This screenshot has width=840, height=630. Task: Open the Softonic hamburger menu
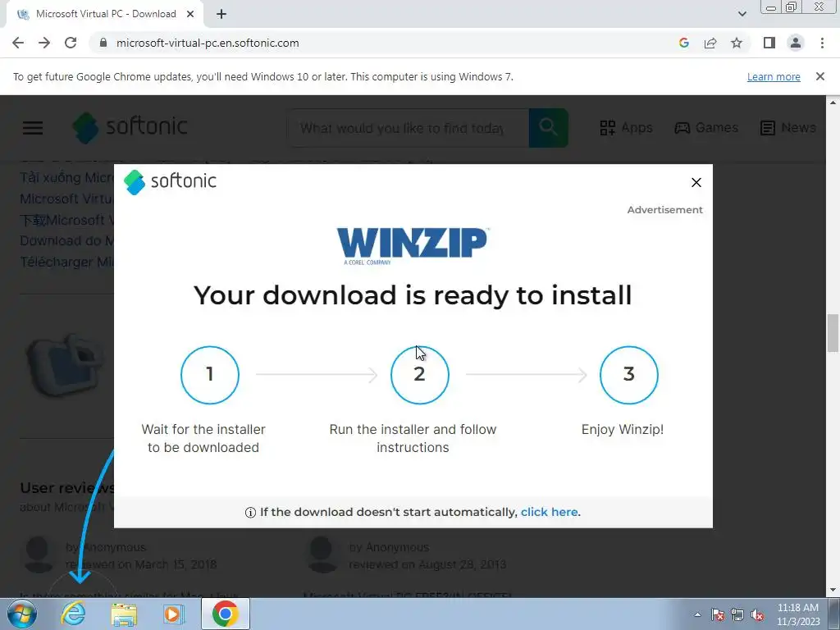click(33, 127)
